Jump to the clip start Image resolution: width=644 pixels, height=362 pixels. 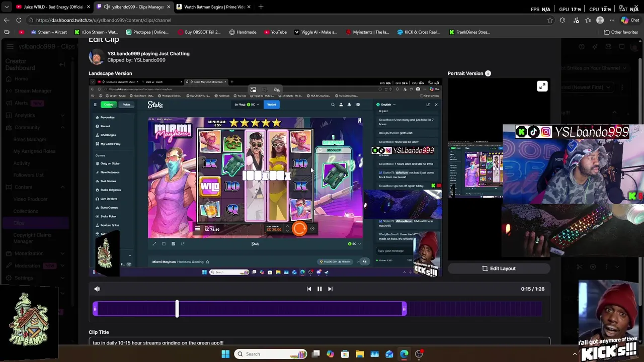click(x=309, y=289)
